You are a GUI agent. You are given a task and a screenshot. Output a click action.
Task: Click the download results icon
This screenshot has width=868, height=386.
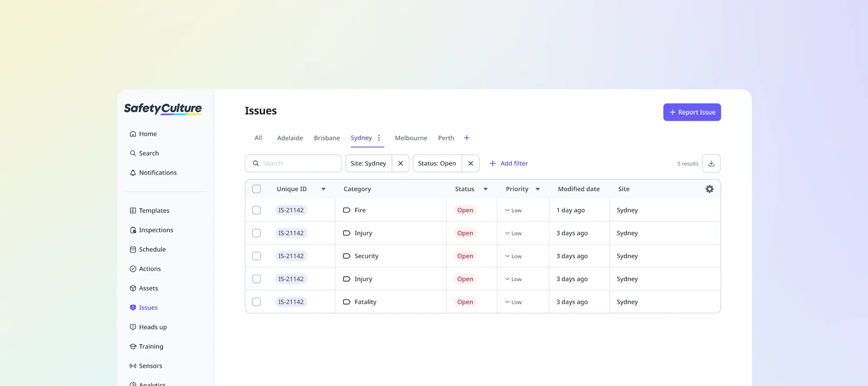711,164
